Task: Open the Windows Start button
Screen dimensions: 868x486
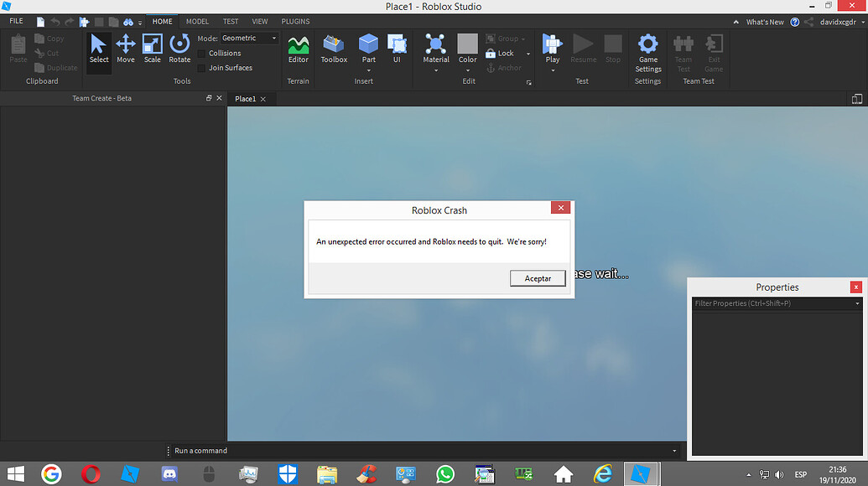Action: [15, 473]
